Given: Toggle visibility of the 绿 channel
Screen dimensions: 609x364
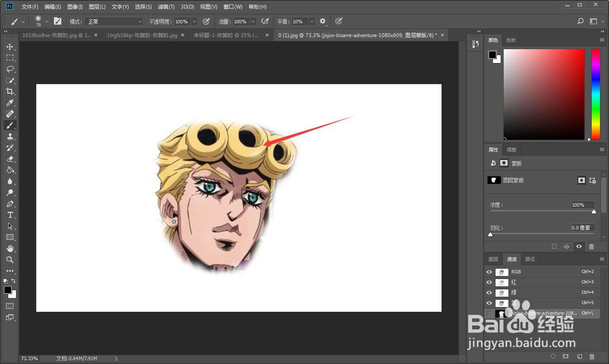Looking at the screenshot, I should pyautogui.click(x=489, y=292).
